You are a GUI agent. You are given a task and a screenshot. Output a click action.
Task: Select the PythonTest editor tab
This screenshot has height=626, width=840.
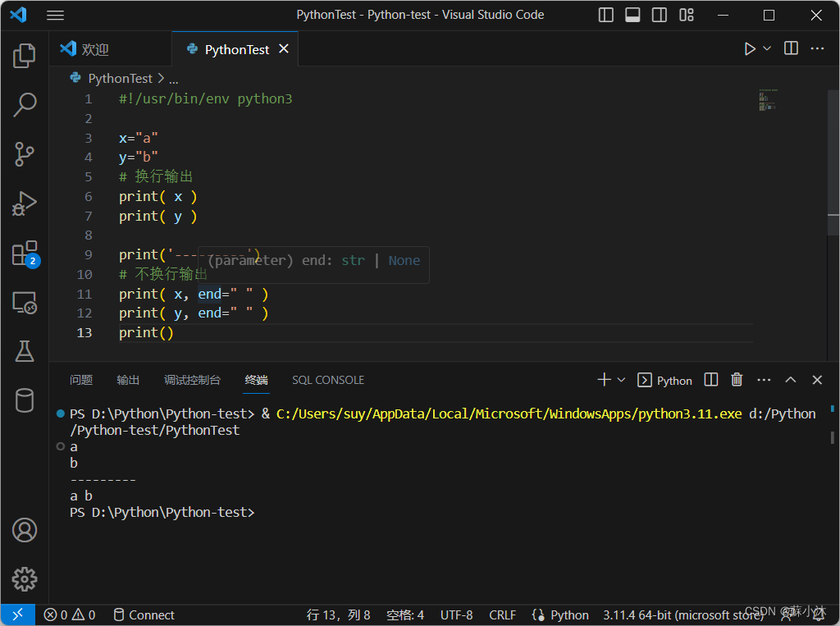(x=236, y=49)
